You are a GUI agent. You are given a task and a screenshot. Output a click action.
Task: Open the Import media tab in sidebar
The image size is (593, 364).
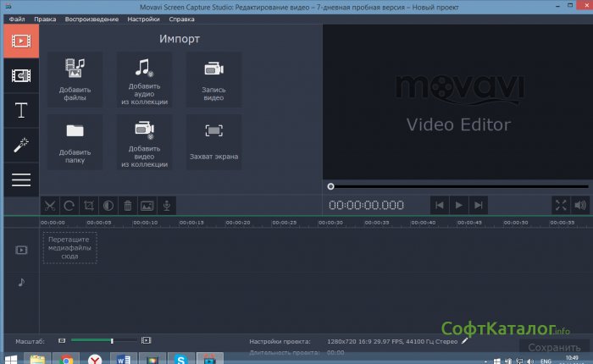20,41
